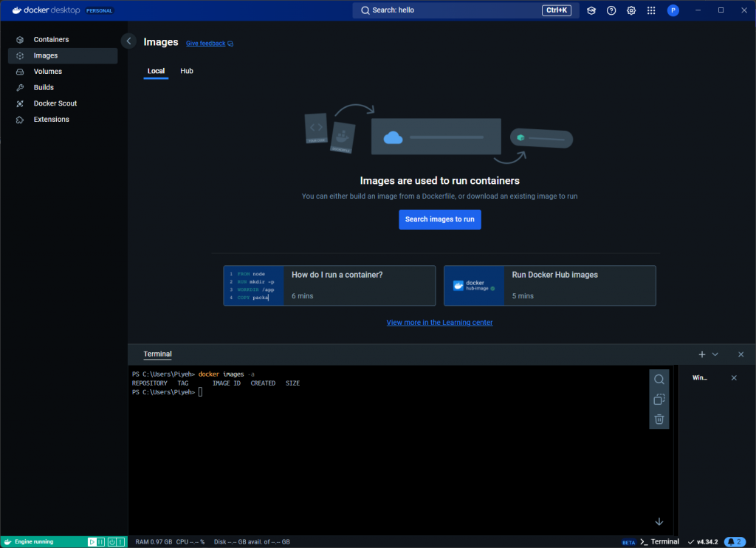Search within the terminal output
The height and width of the screenshot is (548, 756).
coord(659,380)
